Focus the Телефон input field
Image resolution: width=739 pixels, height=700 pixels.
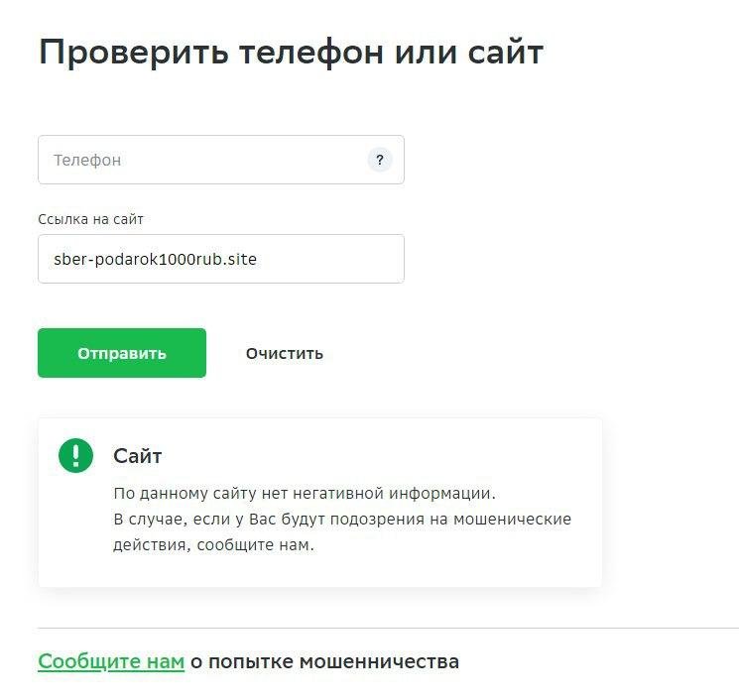click(198, 160)
